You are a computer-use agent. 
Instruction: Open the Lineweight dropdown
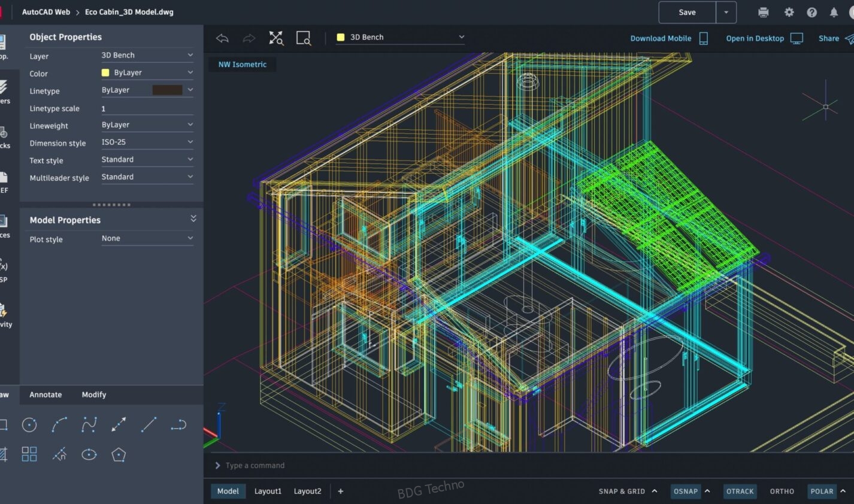147,125
